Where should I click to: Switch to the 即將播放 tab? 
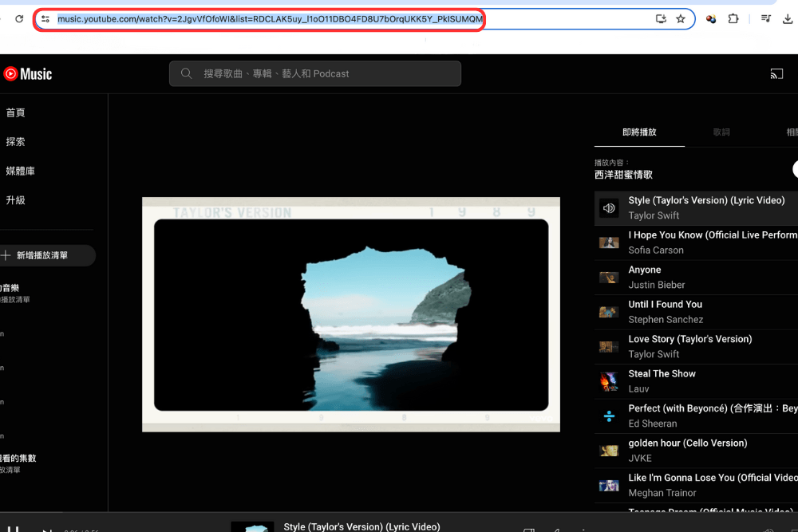[639, 132]
